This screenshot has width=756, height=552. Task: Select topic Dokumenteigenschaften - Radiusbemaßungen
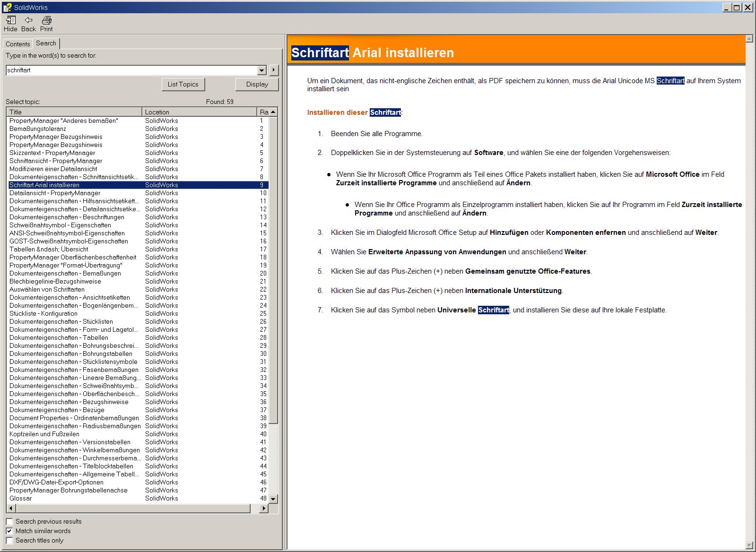(x=138, y=426)
